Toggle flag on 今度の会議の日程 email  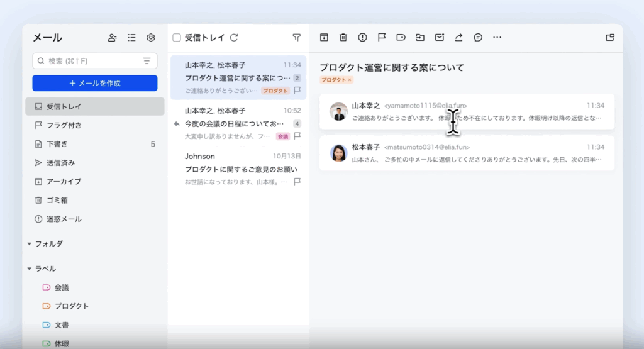click(297, 136)
